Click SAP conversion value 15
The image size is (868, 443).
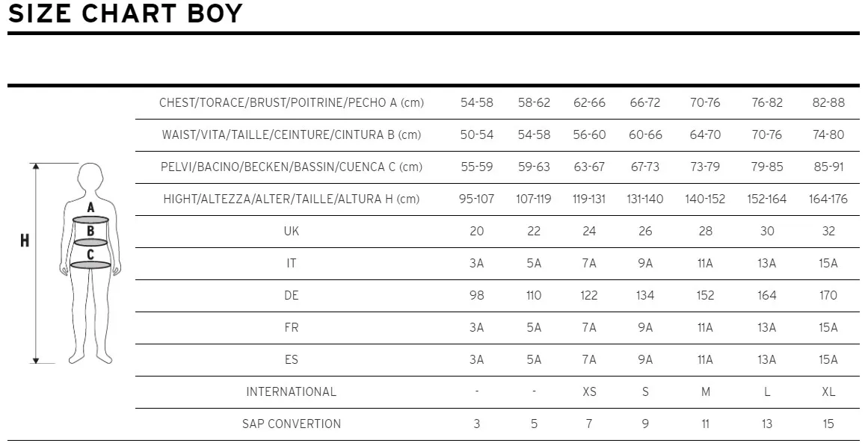[828, 424]
